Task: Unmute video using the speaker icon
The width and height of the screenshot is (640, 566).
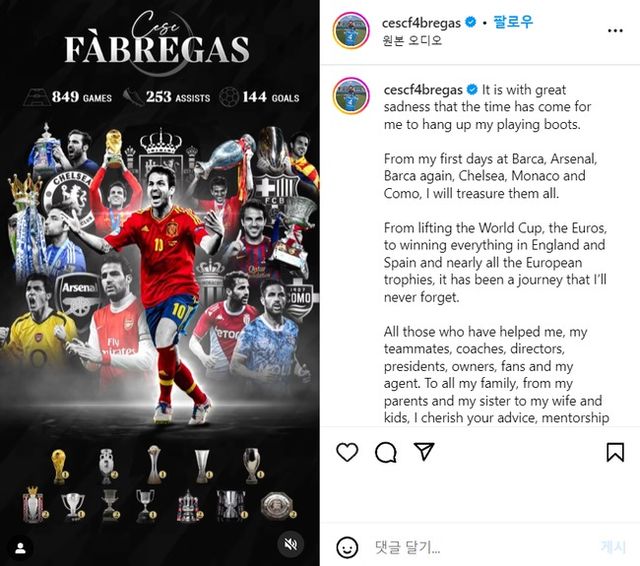Action: (x=291, y=544)
